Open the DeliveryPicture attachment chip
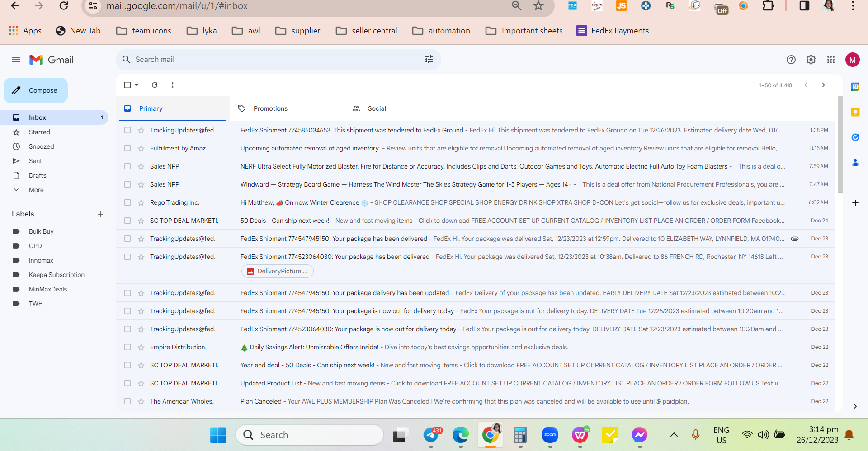Image resolution: width=868 pixels, height=451 pixels. pos(278,271)
